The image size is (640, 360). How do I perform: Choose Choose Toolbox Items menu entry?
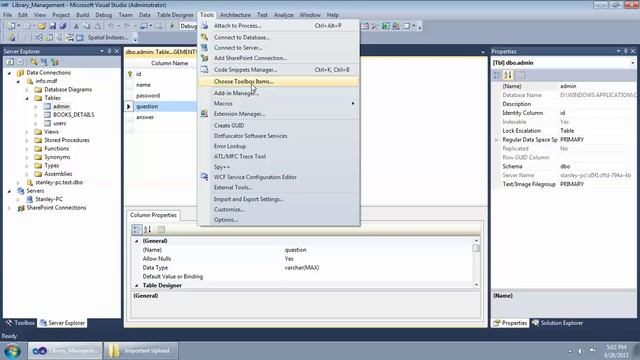[x=279, y=82]
